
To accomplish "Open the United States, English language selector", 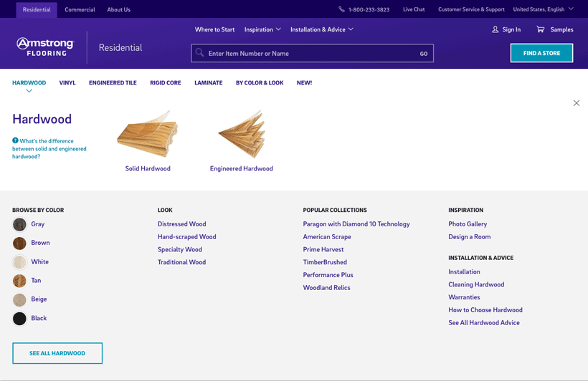I will coord(543,9).
